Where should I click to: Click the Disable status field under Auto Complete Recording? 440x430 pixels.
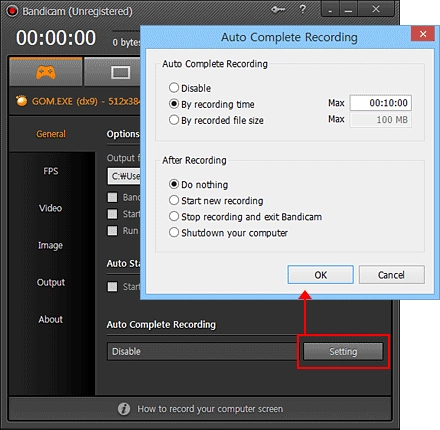tap(203, 351)
